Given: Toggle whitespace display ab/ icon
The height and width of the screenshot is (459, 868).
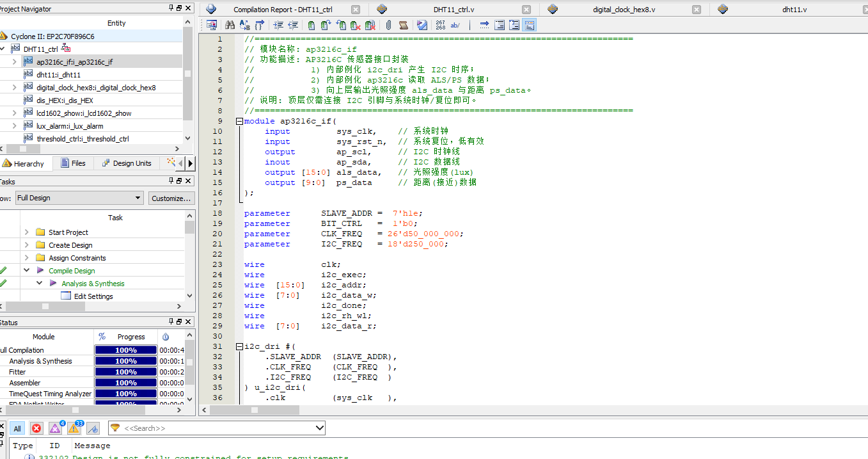Looking at the screenshot, I should click(x=455, y=25).
